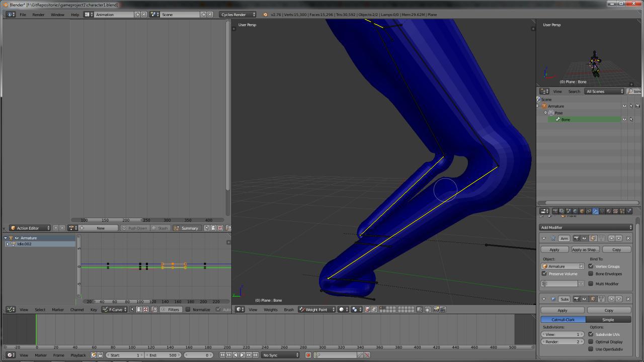
Task: Enable the Normalize checkbox in graph editor
Action: [x=188, y=309]
